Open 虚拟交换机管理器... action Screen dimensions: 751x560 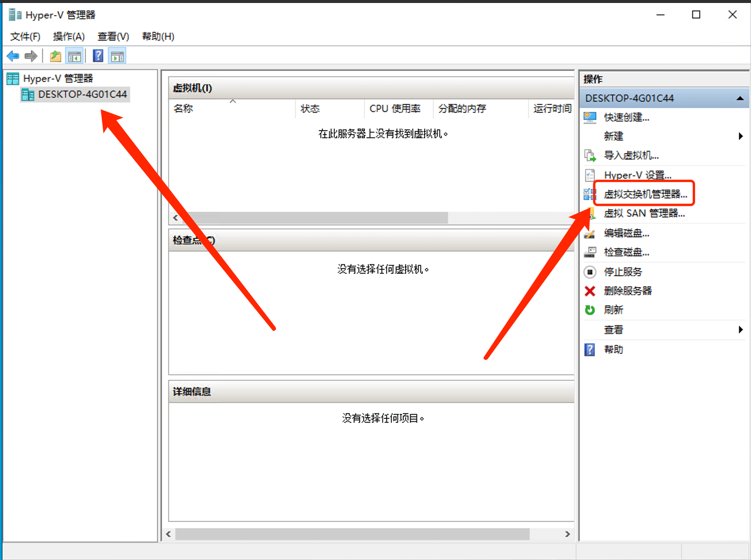(646, 194)
